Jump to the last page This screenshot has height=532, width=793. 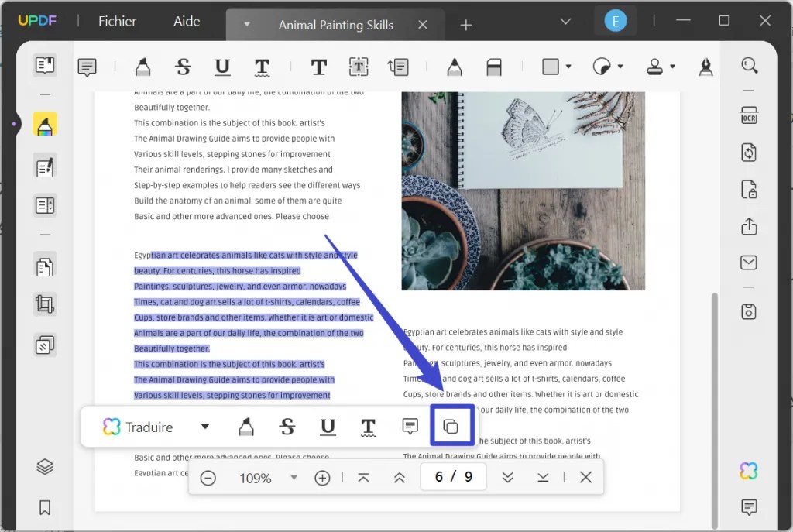click(543, 477)
